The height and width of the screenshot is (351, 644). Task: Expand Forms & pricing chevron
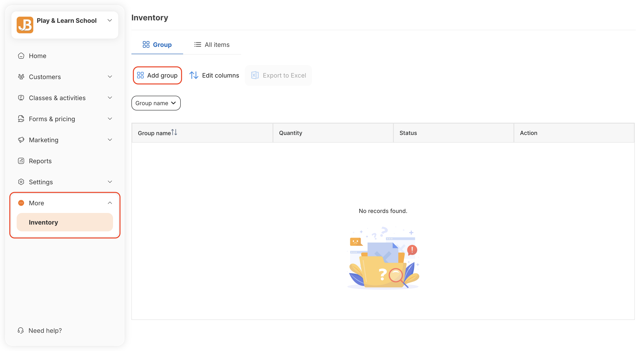pos(110,119)
